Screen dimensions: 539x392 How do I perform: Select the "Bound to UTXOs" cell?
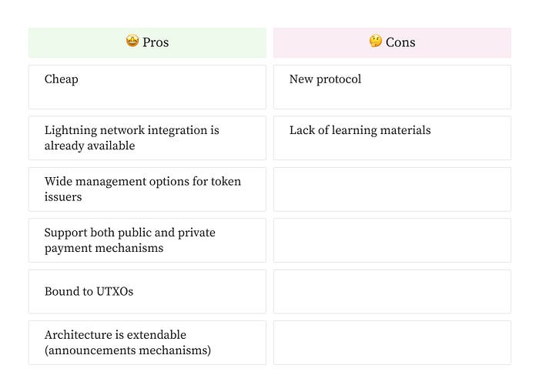[x=147, y=291]
